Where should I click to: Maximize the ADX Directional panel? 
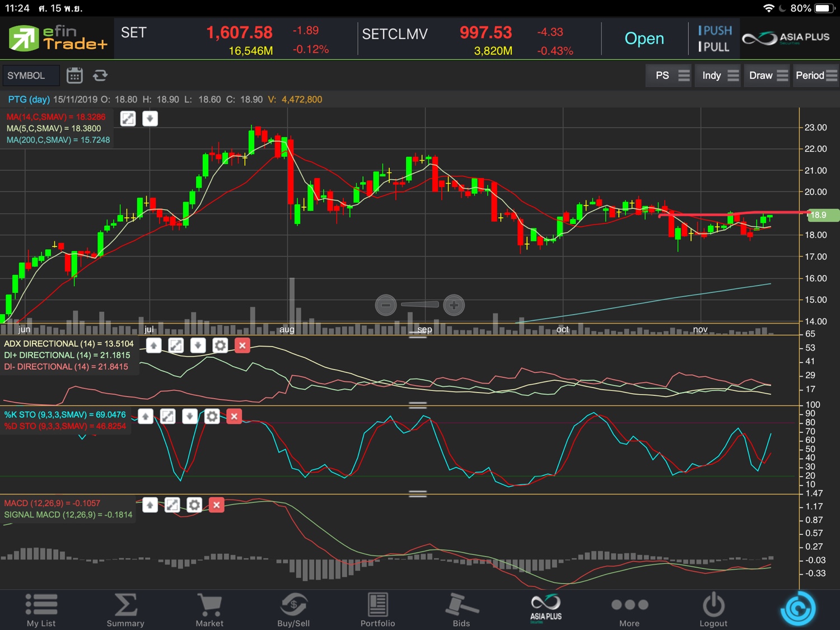click(176, 346)
